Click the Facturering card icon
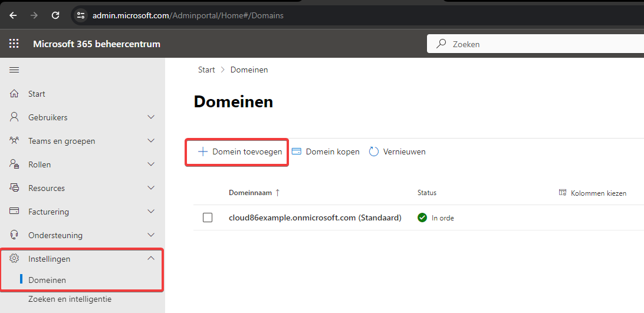The width and height of the screenshot is (644, 313). coord(14,211)
